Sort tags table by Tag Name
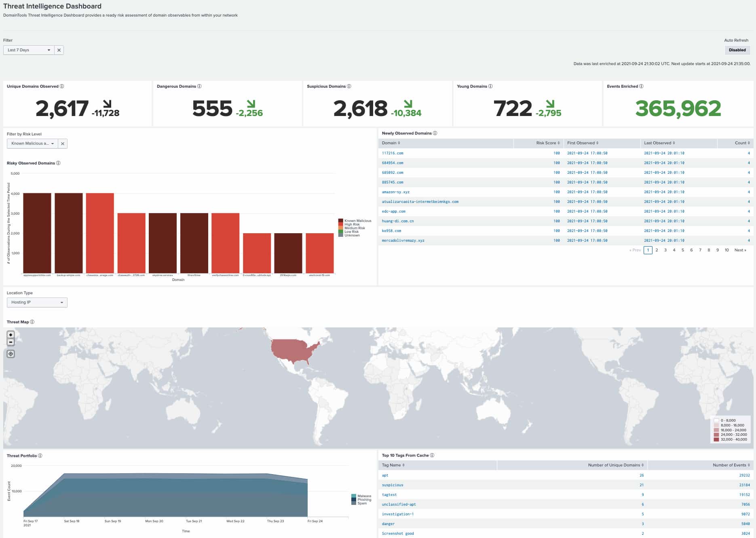Screen dimensions: 756x538 (x=393, y=465)
